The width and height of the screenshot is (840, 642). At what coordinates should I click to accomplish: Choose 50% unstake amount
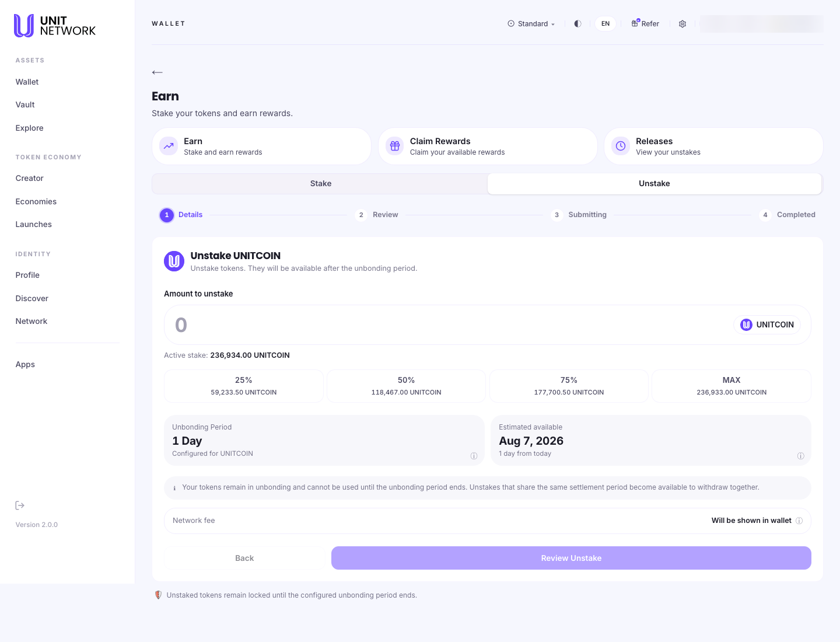point(406,386)
